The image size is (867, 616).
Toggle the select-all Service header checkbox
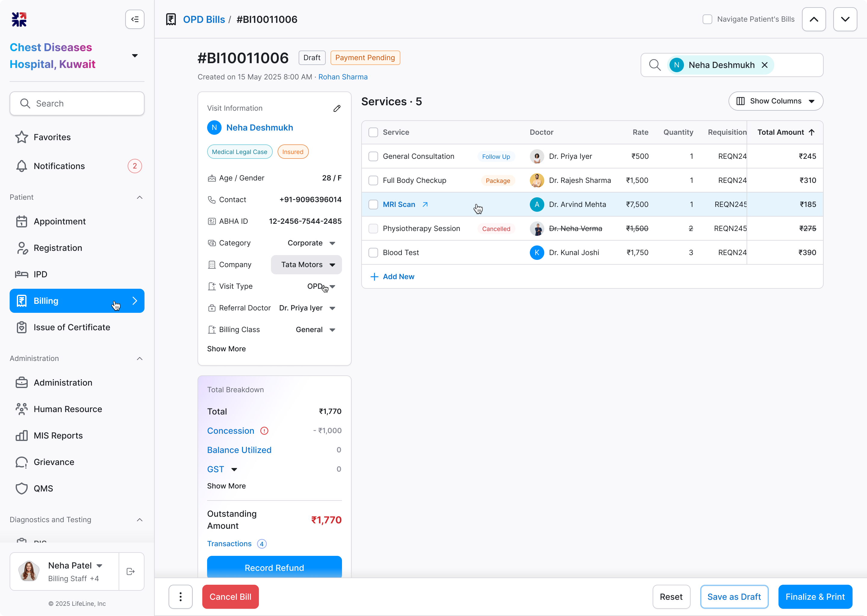pyautogui.click(x=373, y=132)
